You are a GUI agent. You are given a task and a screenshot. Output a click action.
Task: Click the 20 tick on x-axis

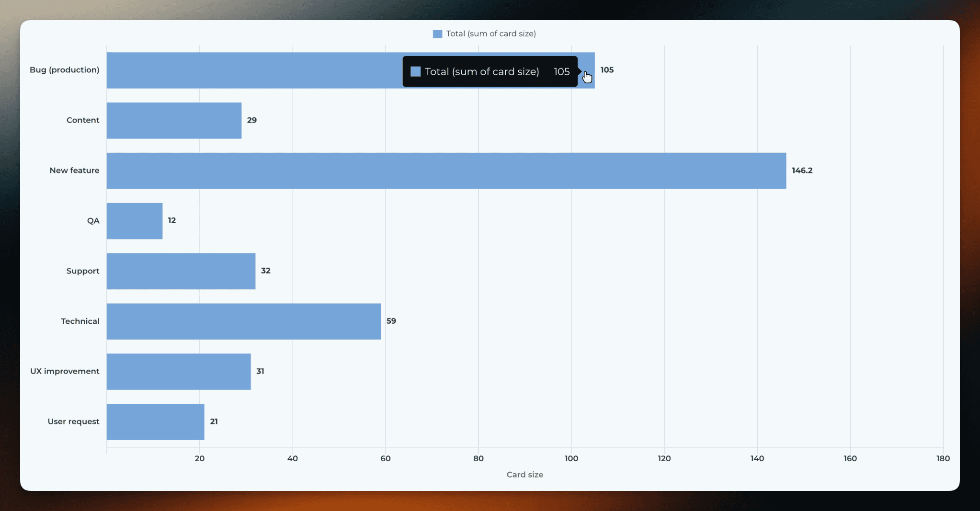200,458
